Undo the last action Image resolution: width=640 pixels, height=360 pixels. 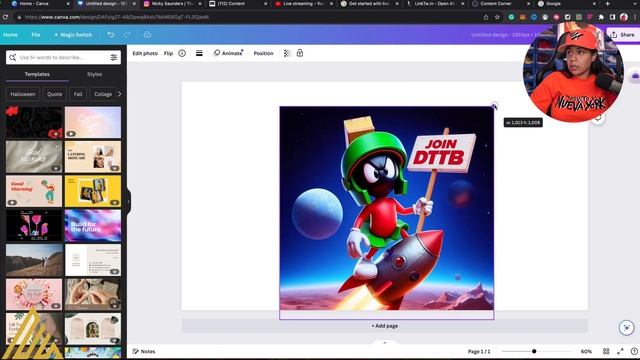(111, 35)
